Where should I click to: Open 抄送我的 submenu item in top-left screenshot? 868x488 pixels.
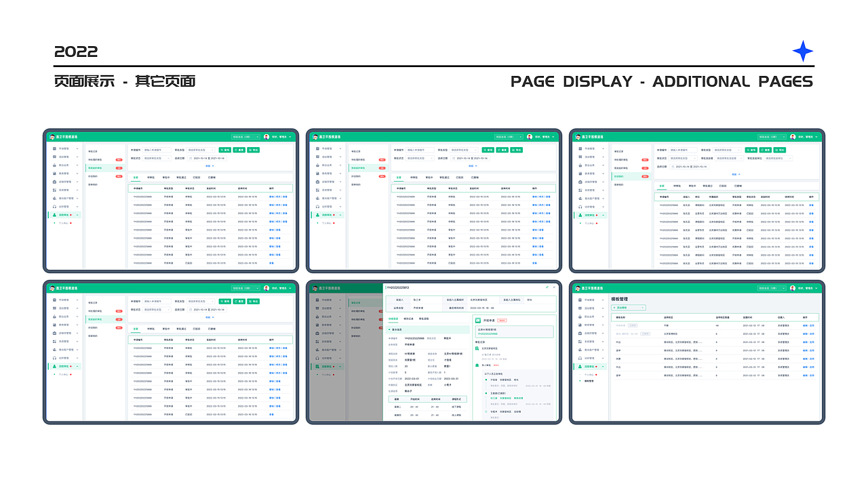[93, 176]
